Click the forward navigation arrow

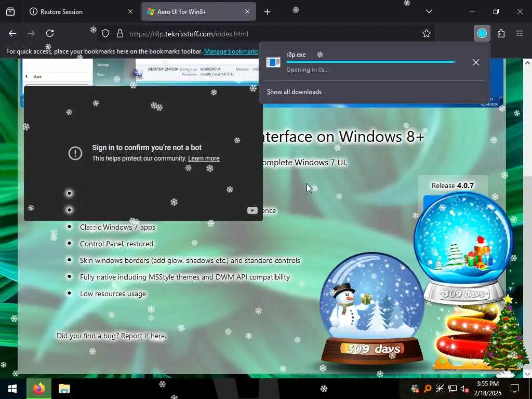coord(31,33)
